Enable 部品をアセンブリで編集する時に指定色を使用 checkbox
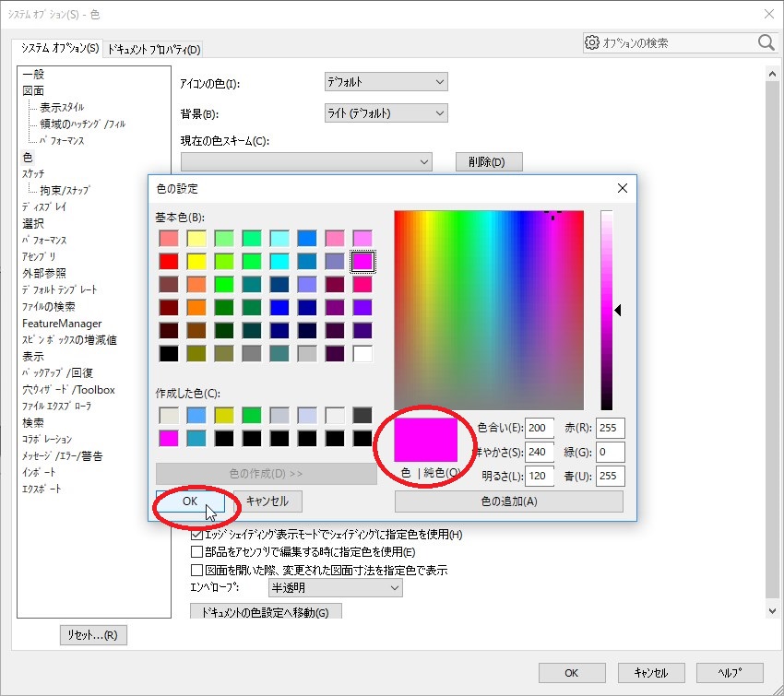784x696 pixels. pos(196,552)
